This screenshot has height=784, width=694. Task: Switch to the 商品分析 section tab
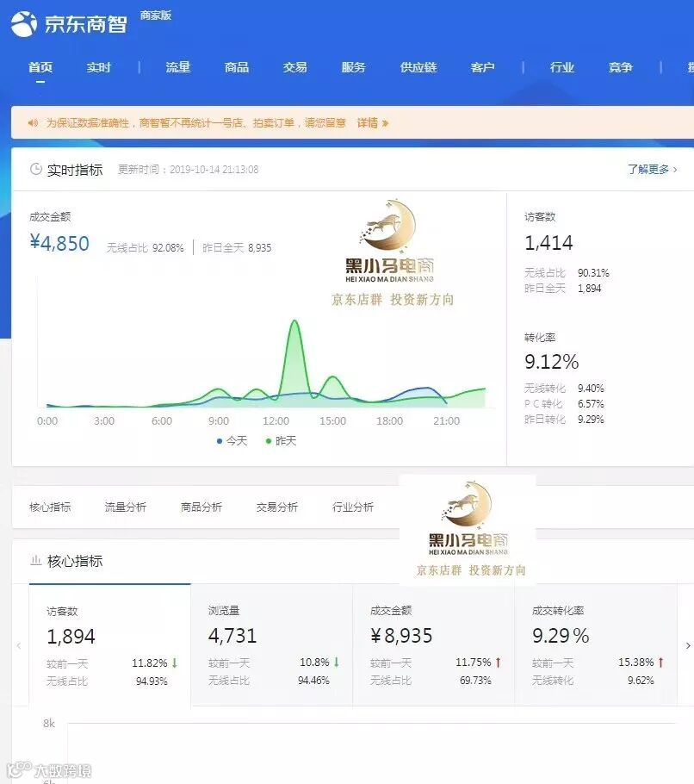pos(201,507)
